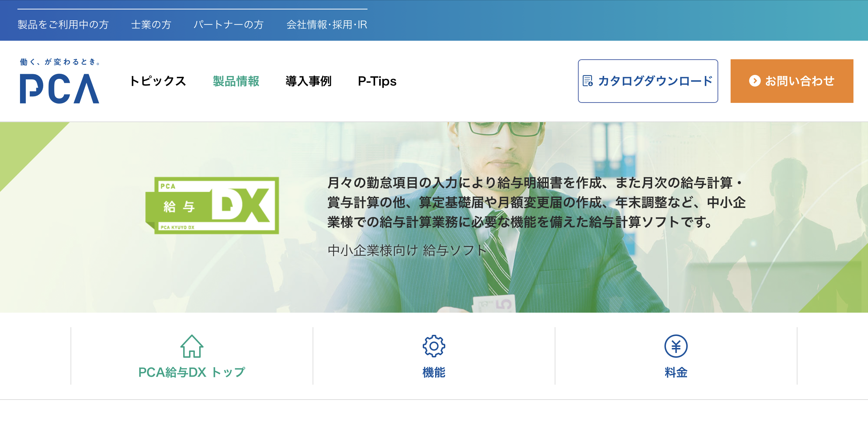Click the hero description starting 月々の勤怠項目
Viewport: 868px width, 421px height.
click(537, 202)
